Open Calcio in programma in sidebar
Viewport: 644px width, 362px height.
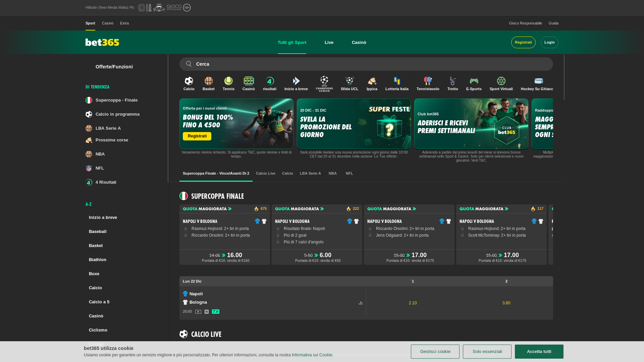click(112, 114)
